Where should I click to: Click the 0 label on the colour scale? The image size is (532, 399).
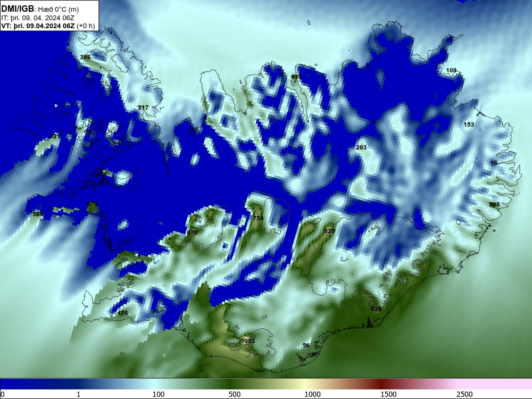coord(3,394)
